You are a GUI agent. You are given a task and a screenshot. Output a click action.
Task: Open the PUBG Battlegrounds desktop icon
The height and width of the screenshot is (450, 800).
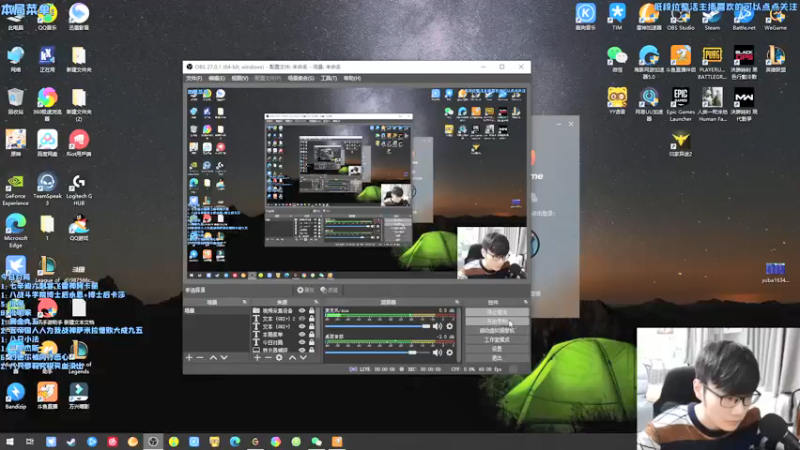(712, 62)
